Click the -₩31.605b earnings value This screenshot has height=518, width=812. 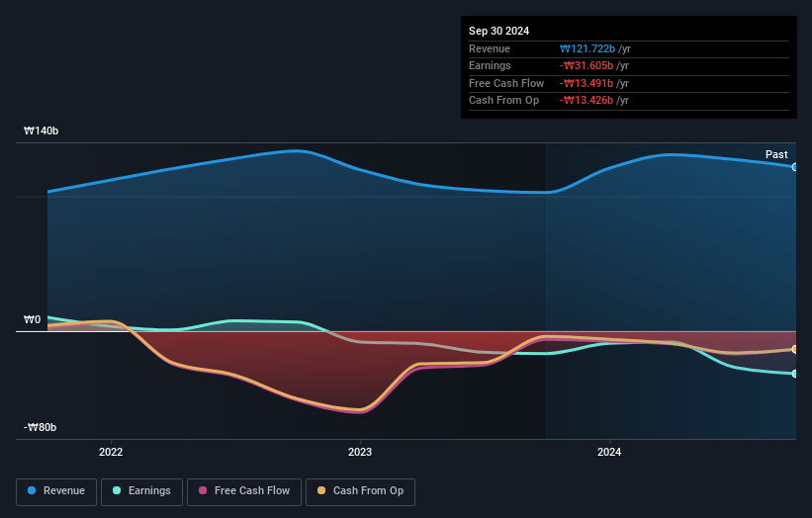tap(586, 65)
